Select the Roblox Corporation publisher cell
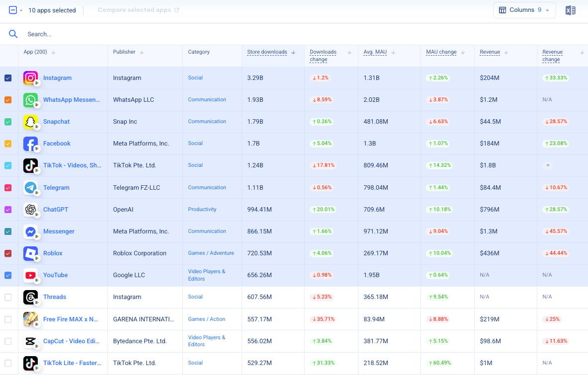 pos(140,253)
